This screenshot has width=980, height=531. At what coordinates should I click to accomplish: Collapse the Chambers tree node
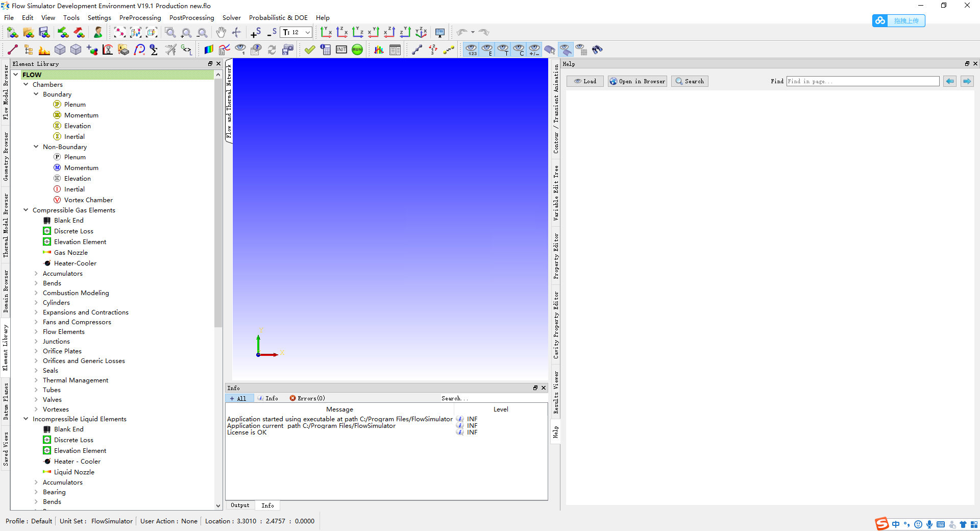pos(26,84)
